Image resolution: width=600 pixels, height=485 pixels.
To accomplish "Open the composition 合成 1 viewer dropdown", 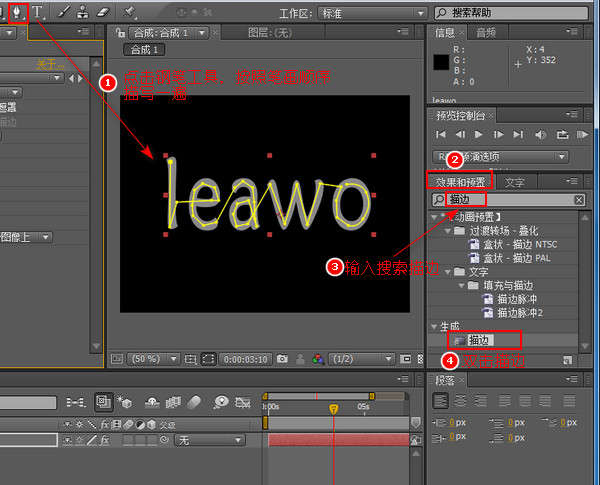I will point(169,33).
